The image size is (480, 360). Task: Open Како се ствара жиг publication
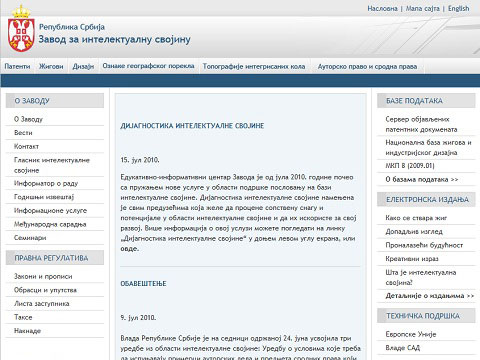click(416, 218)
